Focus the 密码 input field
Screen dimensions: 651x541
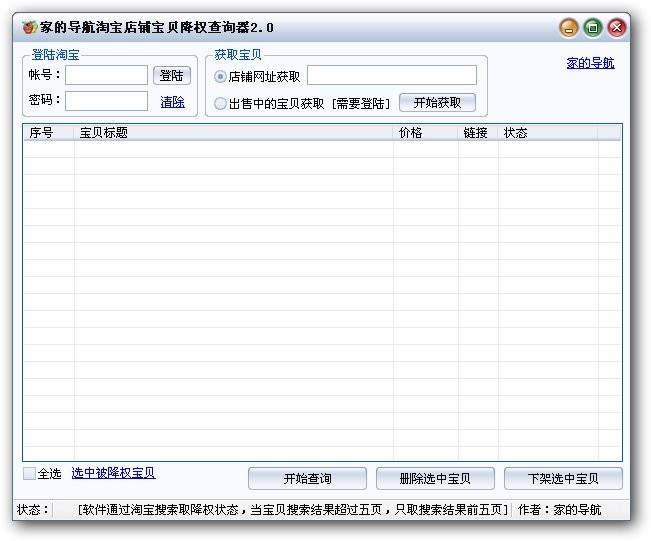click(106, 101)
